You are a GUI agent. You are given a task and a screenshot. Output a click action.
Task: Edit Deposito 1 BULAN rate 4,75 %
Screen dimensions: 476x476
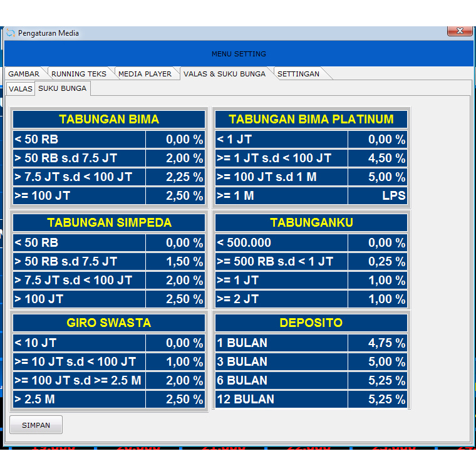click(378, 343)
